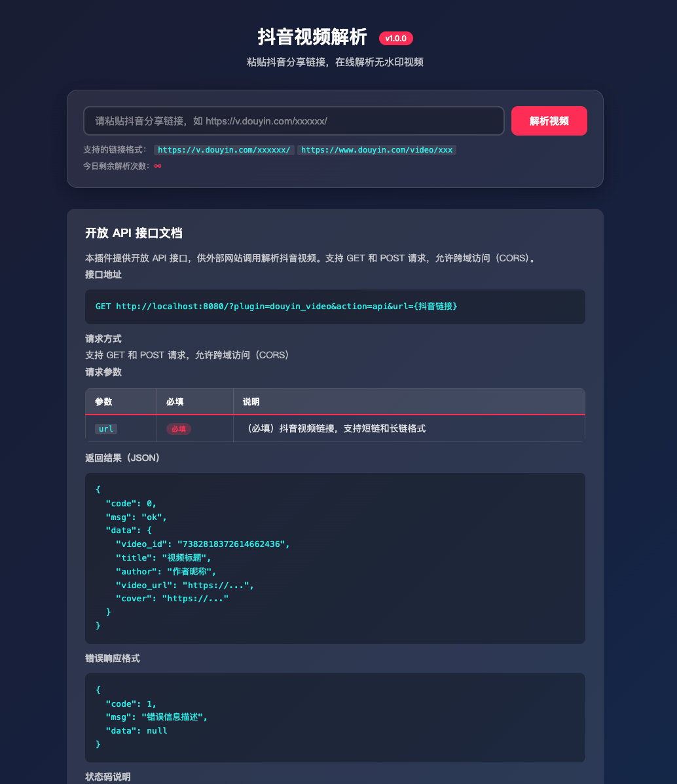The width and height of the screenshot is (677, 784).
Task: Click the "video_url" JSON line
Action: coord(185,585)
